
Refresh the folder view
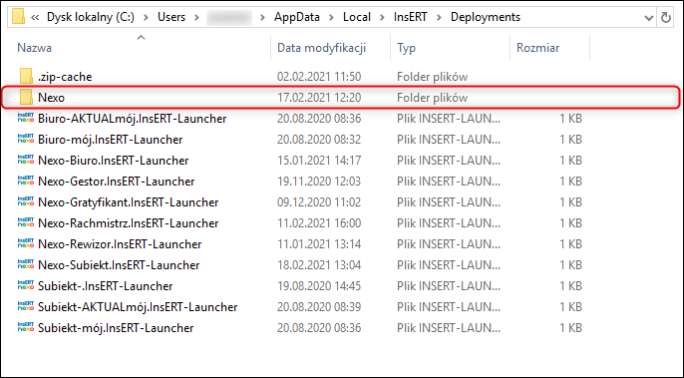point(666,17)
